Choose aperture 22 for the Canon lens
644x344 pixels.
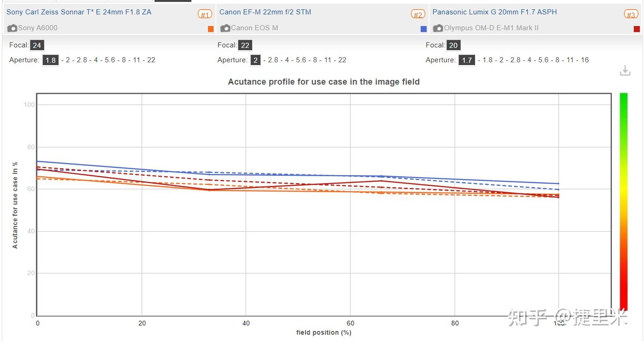pos(342,60)
